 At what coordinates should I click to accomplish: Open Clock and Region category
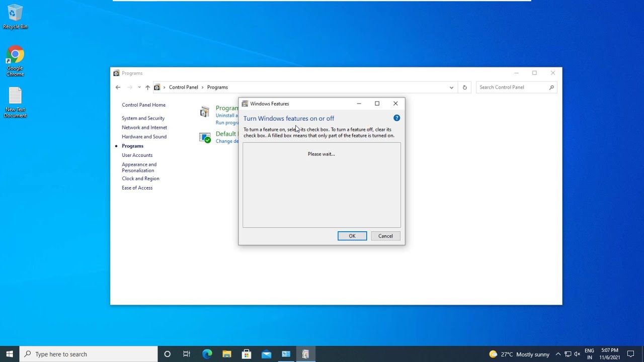point(140,178)
